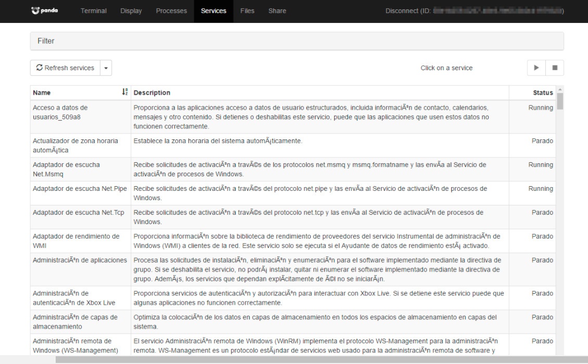The image size is (588, 364).
Task: Click description mentioning protocolo net.tcp
Action: click(x=308, y=217)
